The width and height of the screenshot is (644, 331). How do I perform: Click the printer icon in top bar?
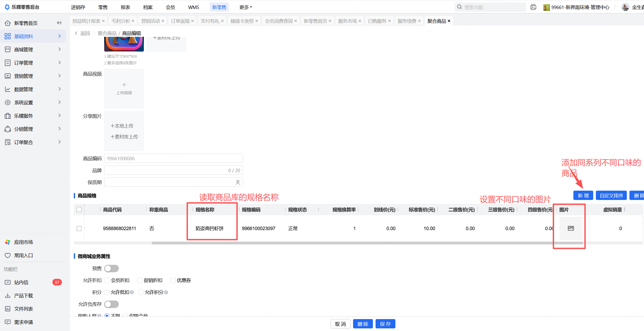coord(533,7)
